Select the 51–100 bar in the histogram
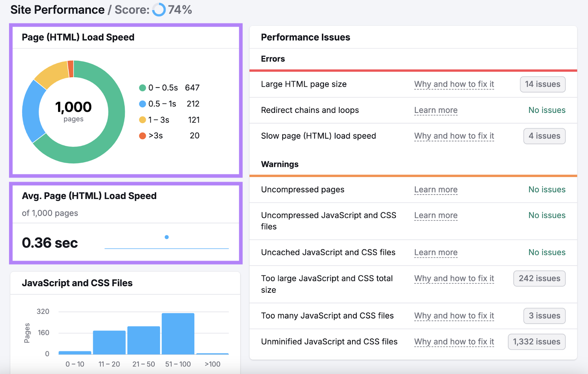This screenshot has height=374, width=588. [x=178, y=333]
